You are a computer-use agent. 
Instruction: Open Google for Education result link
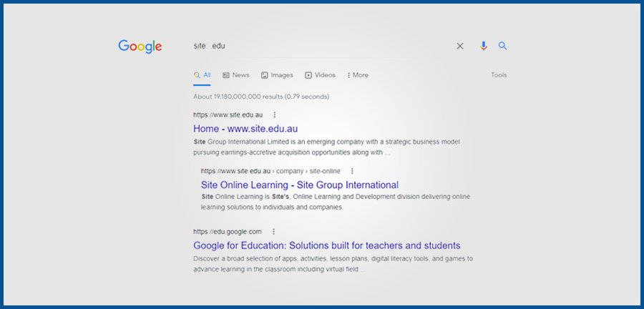coord(326,245)
